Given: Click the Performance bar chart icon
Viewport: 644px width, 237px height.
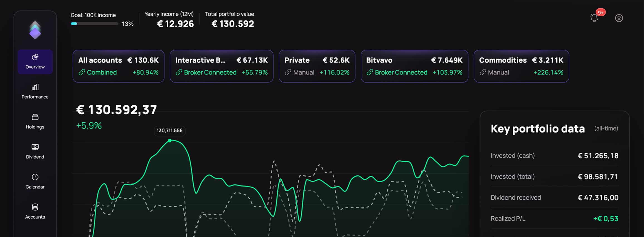Looking at the screenshot, I should click(35, 87).
